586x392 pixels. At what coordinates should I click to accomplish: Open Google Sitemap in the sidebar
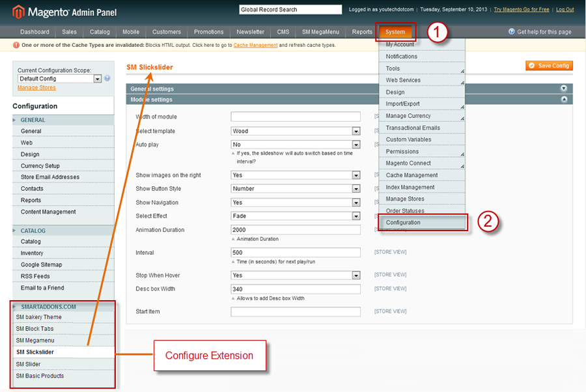[x=63, y=265]
